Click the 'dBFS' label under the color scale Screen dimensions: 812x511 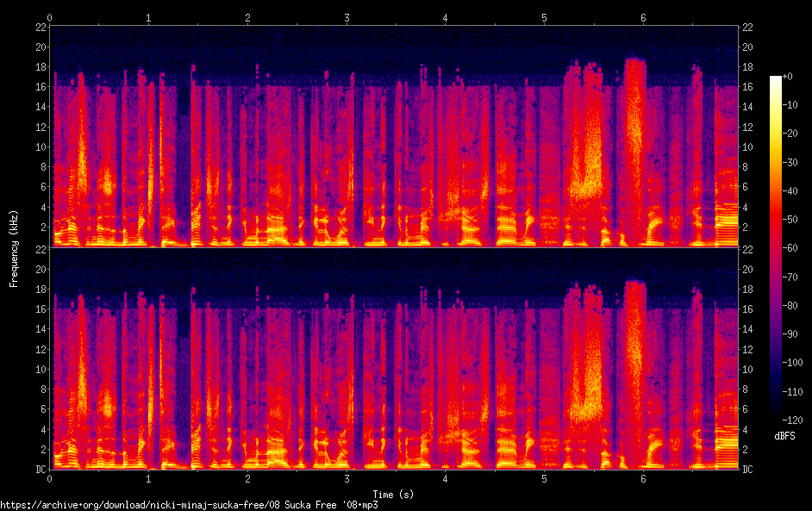pos(784,436)
